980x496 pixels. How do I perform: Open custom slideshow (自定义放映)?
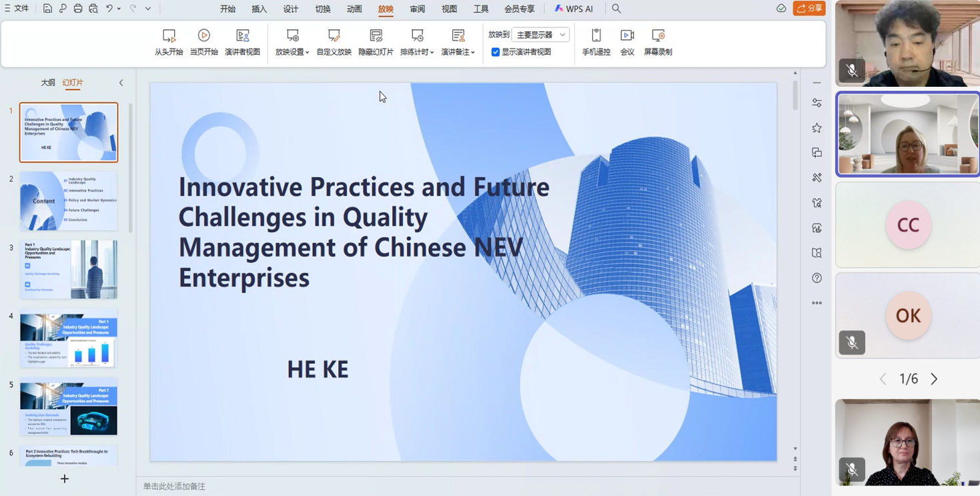tap(334, 42)
